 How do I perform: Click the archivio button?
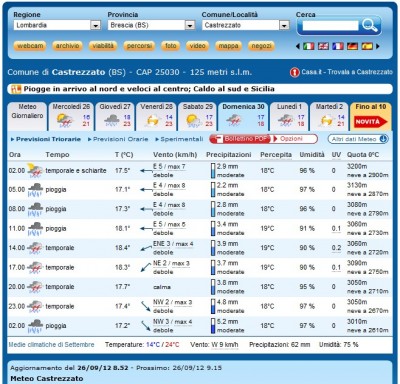(67, 46)
